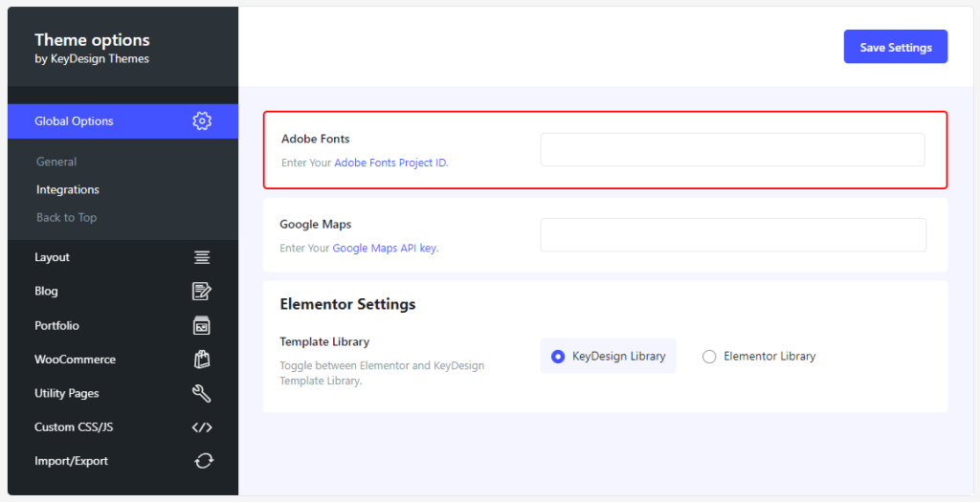
Task: Click the Utility Pages wrench icon
Action: coord(202,393)
